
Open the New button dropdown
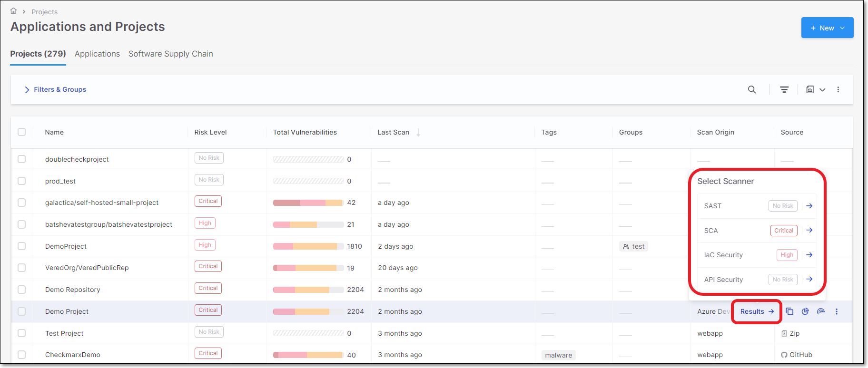[x=827, y=28]
